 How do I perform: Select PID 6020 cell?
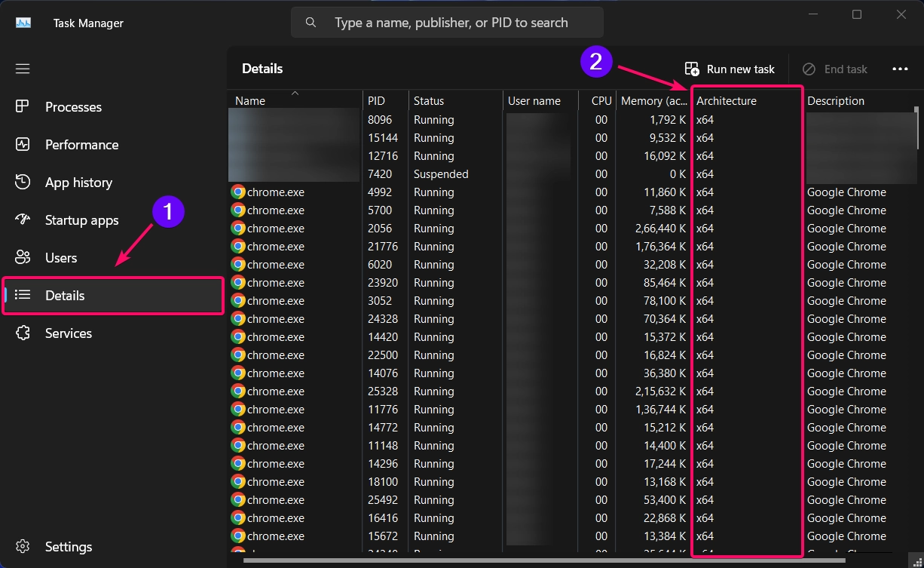tap(380, 264)
